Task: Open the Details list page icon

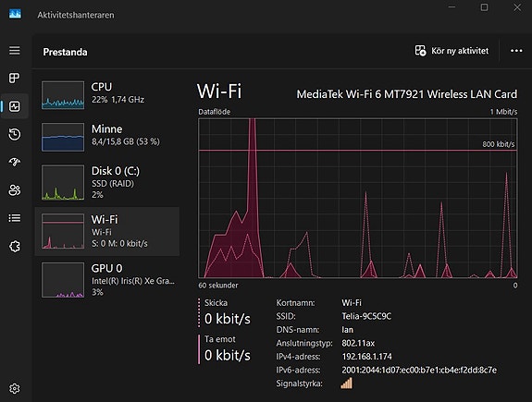Action: (14, 218)
